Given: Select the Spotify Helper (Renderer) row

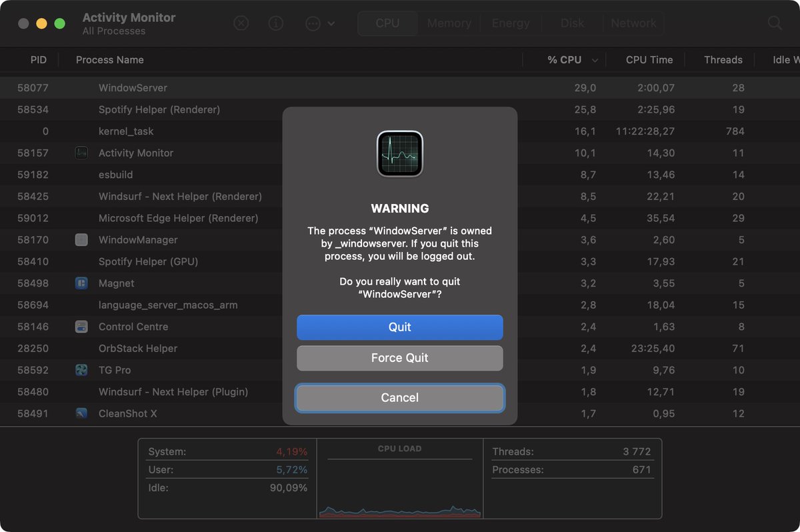Looking at the screenshot, I should click(x=400, y=109).
